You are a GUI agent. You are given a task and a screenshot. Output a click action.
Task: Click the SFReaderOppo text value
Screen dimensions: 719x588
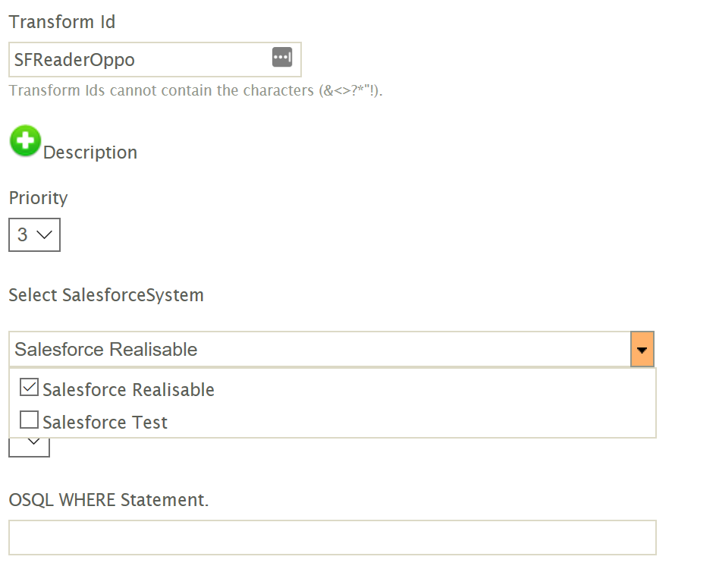(74, 60)
